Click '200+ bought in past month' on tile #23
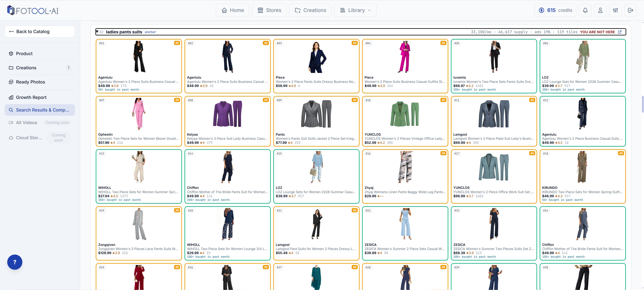This screenshot has width=644, height=290. (x=474, y=257)
